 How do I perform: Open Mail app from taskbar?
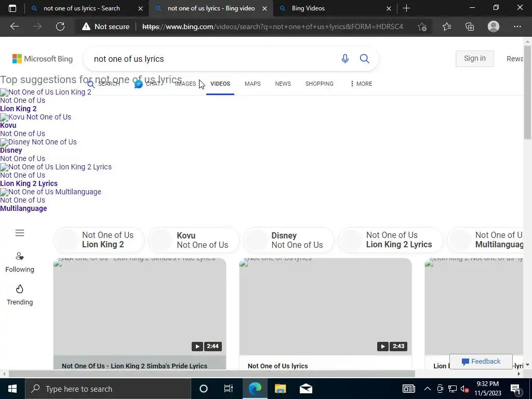click(305, 389)
